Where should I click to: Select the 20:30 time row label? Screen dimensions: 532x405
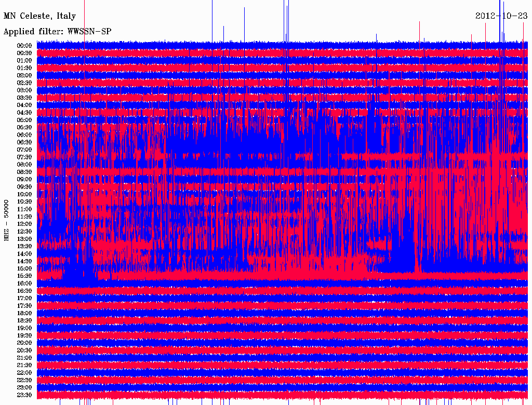tap(24, 350)
